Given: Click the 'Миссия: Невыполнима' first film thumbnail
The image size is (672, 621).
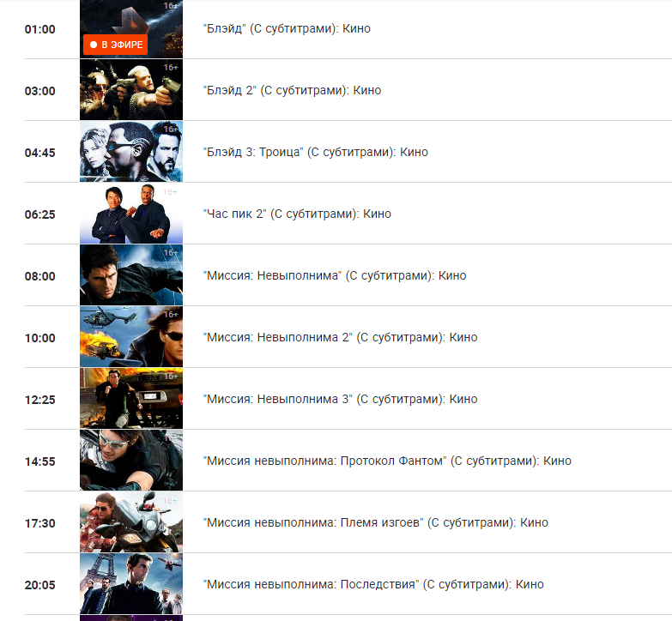Looking at the screenshot, I should coord(131,274).
